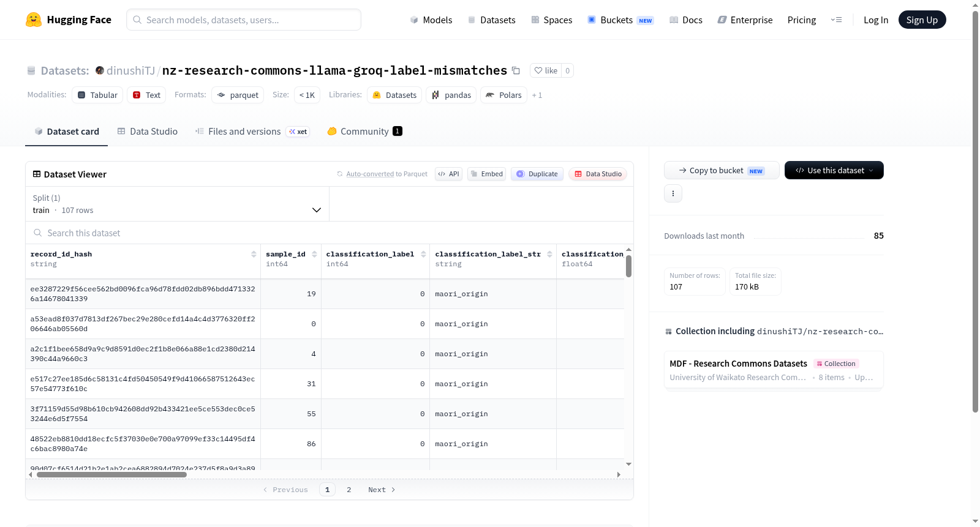The height and width of the screenshot is (527, 980).
Task: Click the table vertical scrollbar thumb
Action: pyautogui.click(x=628, y=266)
